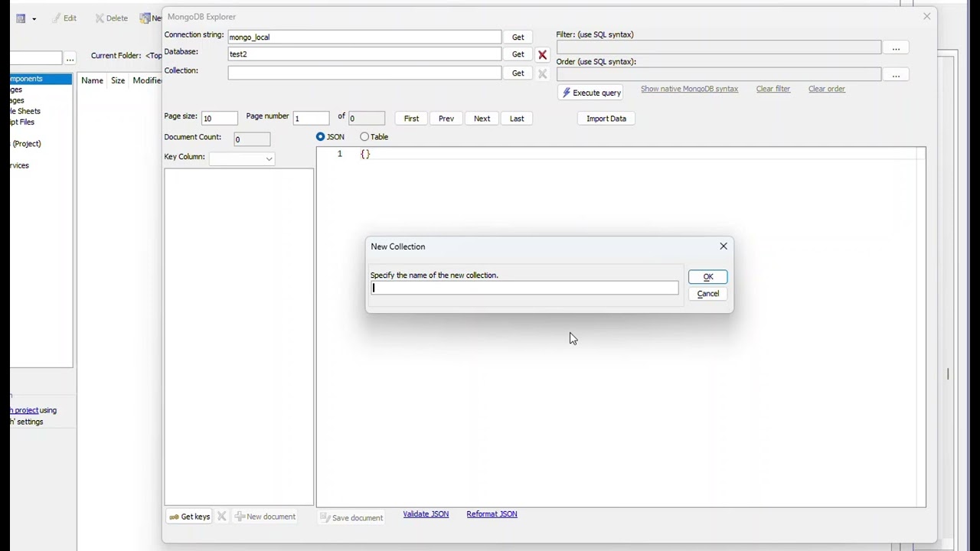Click the Prev page button

point(446,119)
